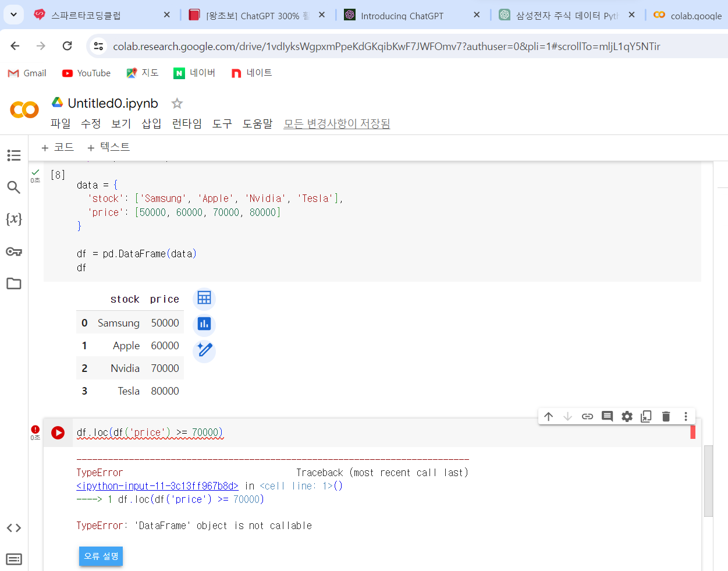
Task: Copy link to cell
Action: tap(587, 416)
